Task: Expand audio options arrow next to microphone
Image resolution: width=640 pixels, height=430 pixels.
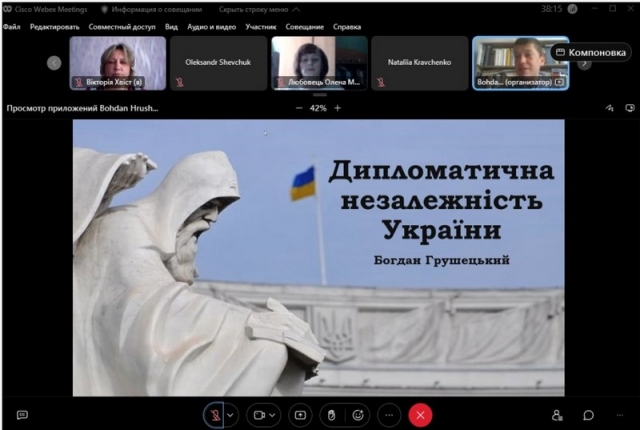Action: [231, 414]
